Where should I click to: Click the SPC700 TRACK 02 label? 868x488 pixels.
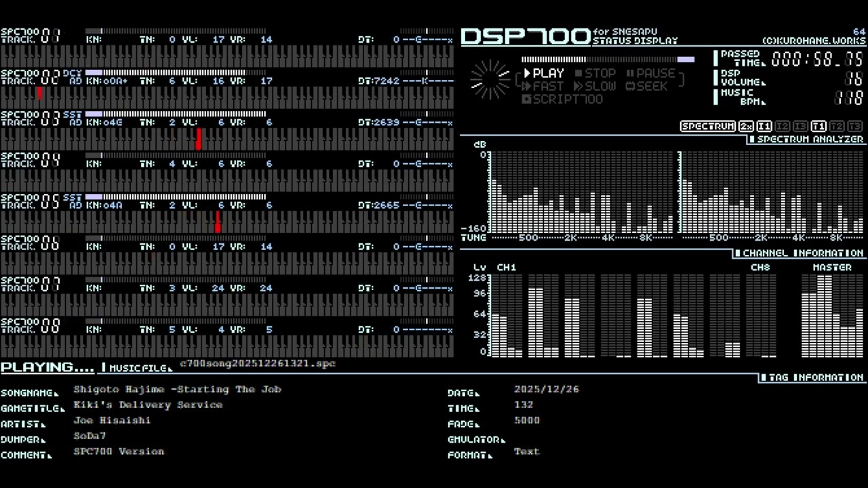point(31,77)
